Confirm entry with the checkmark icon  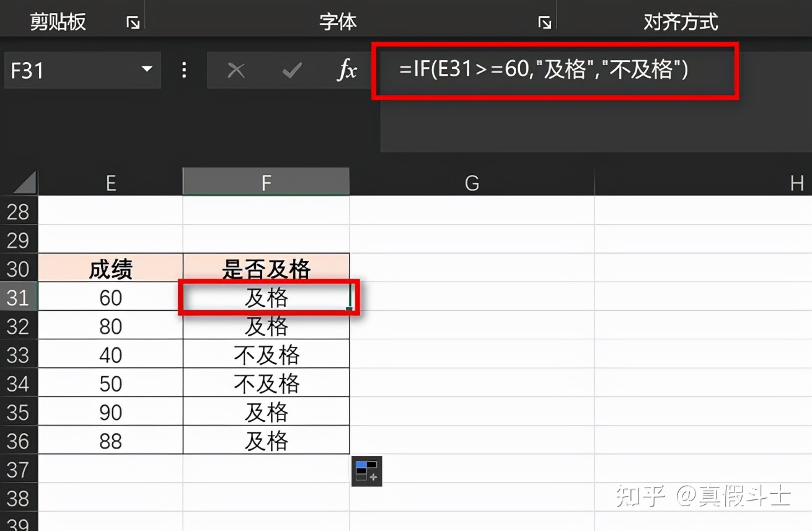[291, 70]
